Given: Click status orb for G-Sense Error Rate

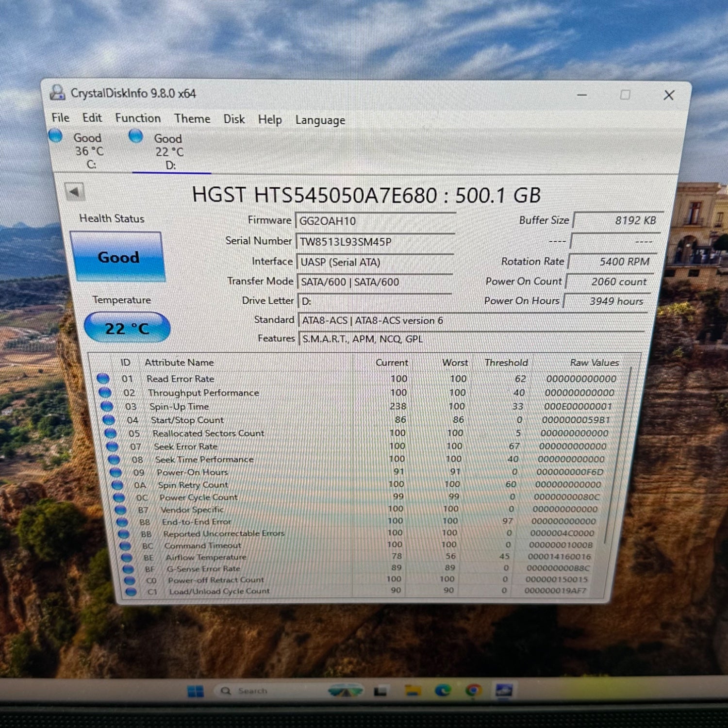Looking at the screenshot, I should coord(128,568).
